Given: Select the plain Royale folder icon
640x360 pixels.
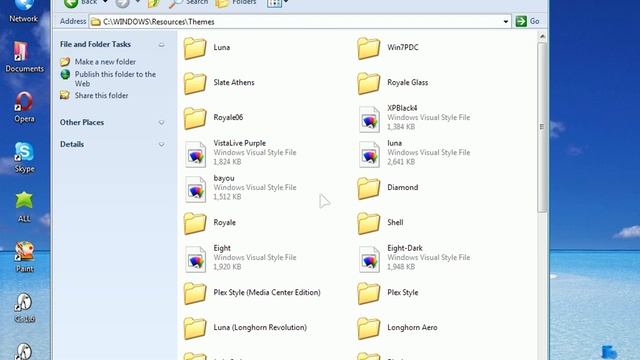Looking at the screenshot, I should [195, 223].
